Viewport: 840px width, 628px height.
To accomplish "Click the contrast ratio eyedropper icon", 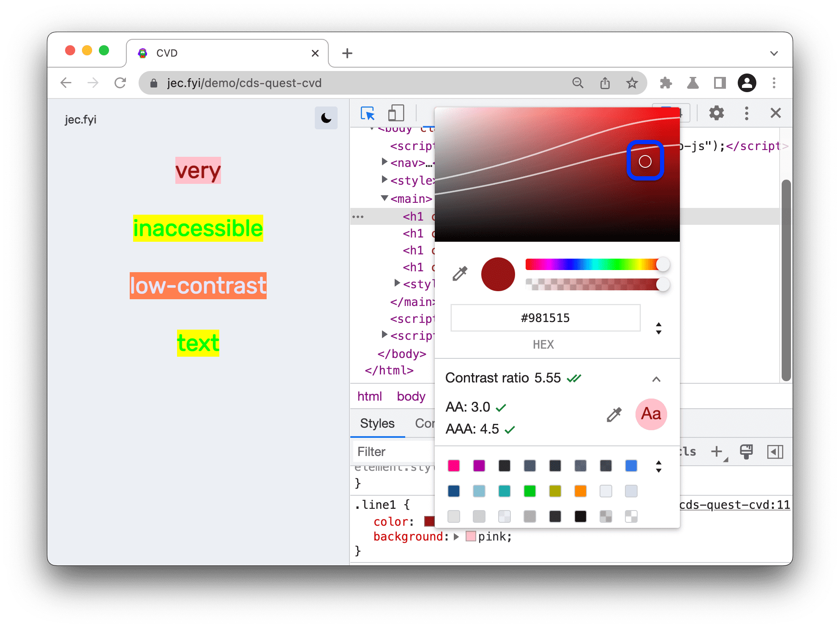I will 613,414.
